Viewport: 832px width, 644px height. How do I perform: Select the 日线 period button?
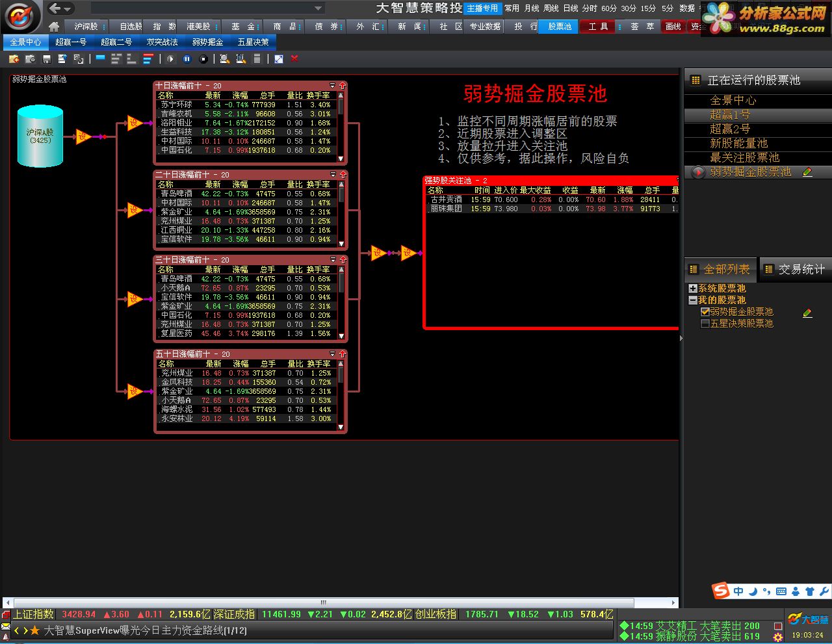point(571,8)
